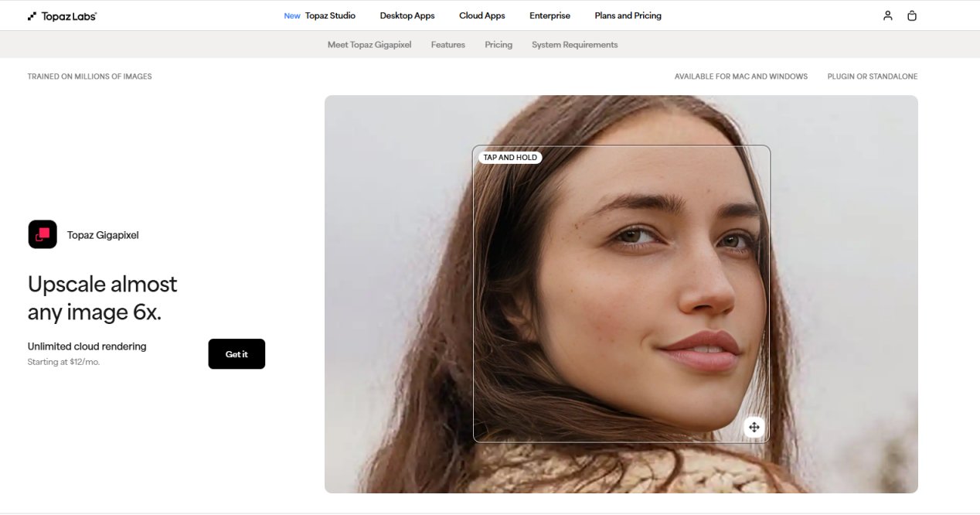Click the New badge beside Topaz Studio

[292, 15]
